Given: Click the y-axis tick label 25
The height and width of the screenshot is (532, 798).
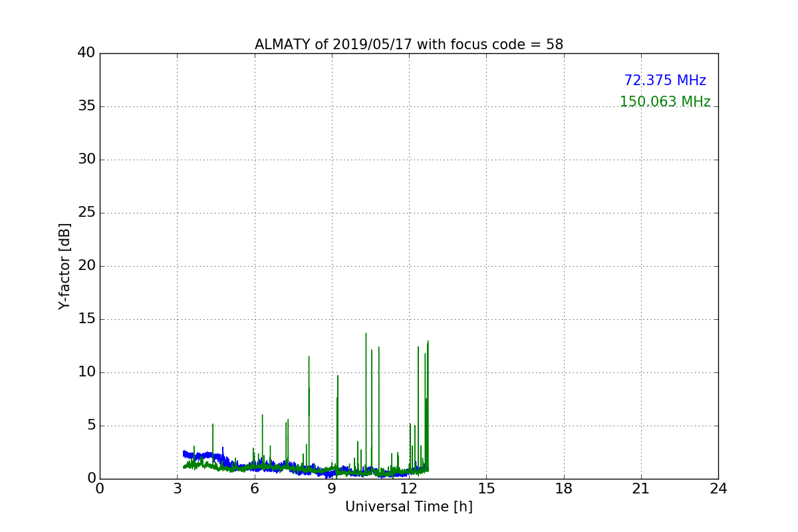Looking at the screenshot, I should pyautogui.click(x=86, y=213).
